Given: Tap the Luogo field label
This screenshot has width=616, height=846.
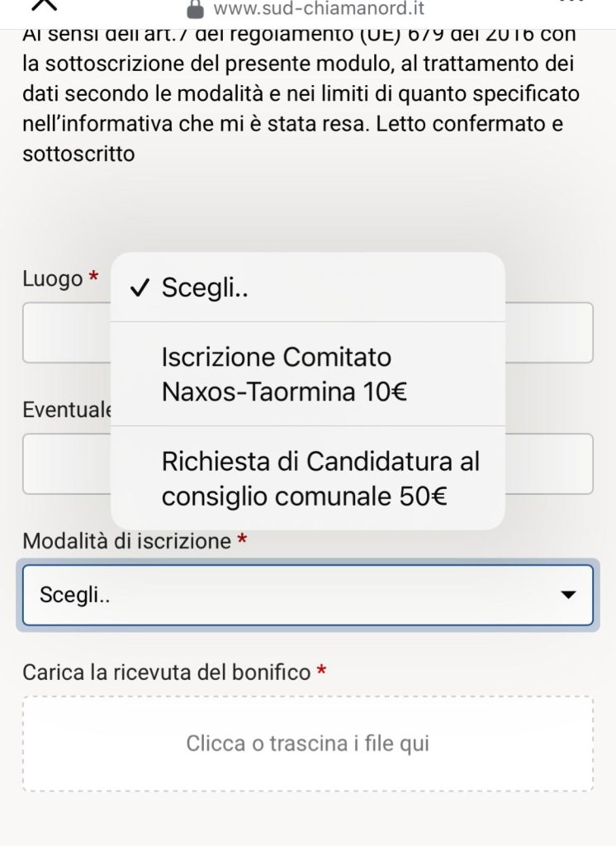Looking at the screenshot, I should point(53,279).
